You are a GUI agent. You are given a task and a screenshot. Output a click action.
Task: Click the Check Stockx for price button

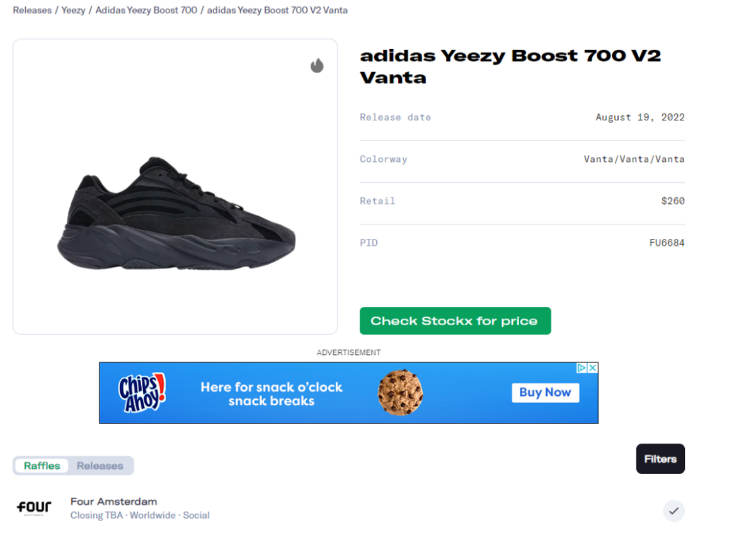pyautogui.click(x=455, y=321)
